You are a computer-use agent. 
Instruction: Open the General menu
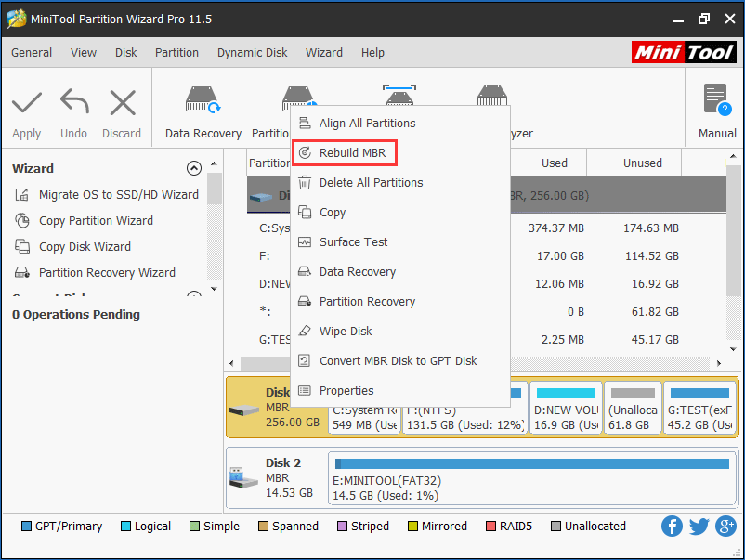[x=32, y=52]
